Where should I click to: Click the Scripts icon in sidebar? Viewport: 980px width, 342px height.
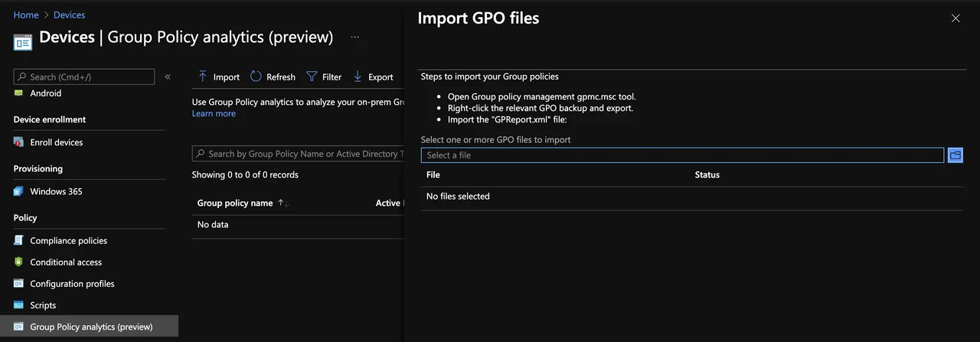(18, 305)
